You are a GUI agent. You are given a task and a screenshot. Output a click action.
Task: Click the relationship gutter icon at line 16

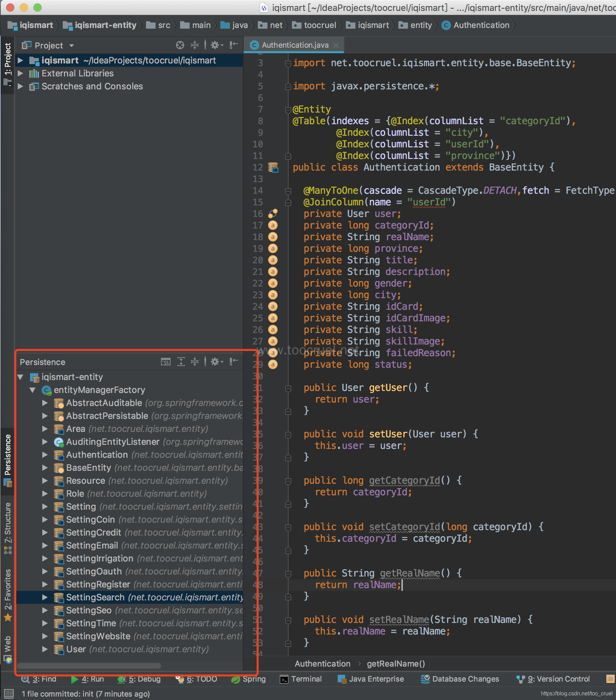(273, 214)
